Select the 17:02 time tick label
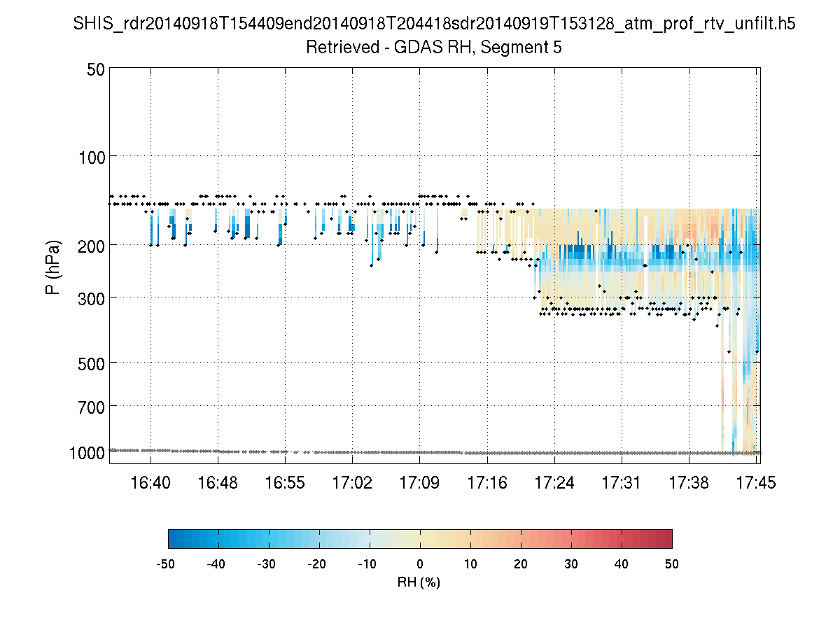 coord(351,482)
